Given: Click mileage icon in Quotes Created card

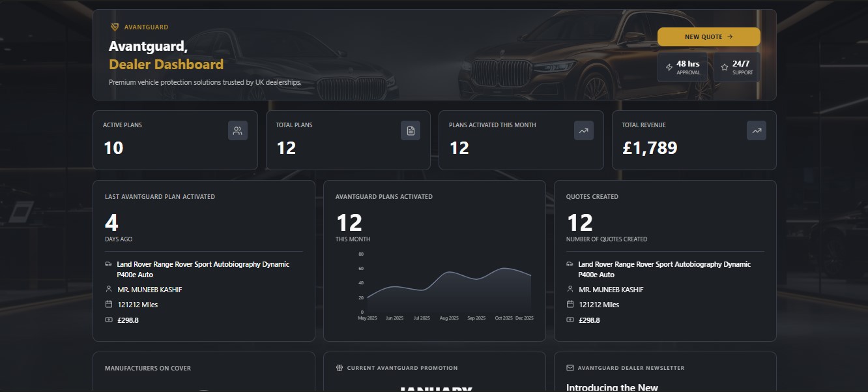Looking at the screenshot, I should pos(570,305).
